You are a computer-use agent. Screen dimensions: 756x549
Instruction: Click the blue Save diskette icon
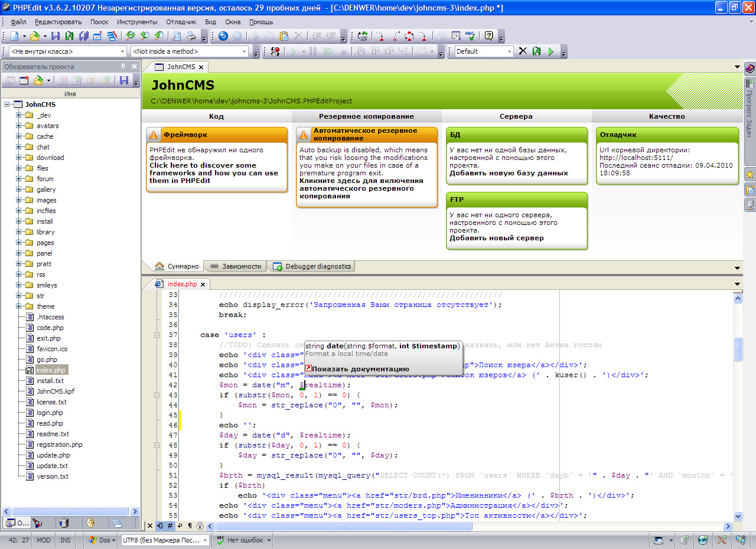[x=56, y=36]
